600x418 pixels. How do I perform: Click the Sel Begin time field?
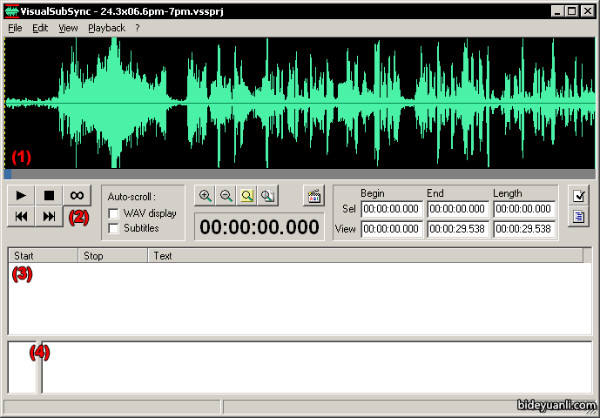pyautogui.click(x=391, y=209)
